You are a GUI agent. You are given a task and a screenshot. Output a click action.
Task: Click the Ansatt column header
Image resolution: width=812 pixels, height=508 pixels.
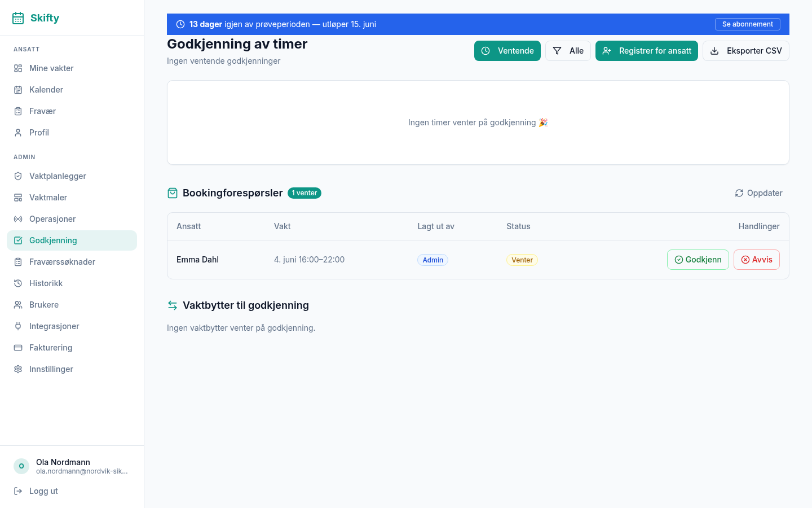click(188, 226)
